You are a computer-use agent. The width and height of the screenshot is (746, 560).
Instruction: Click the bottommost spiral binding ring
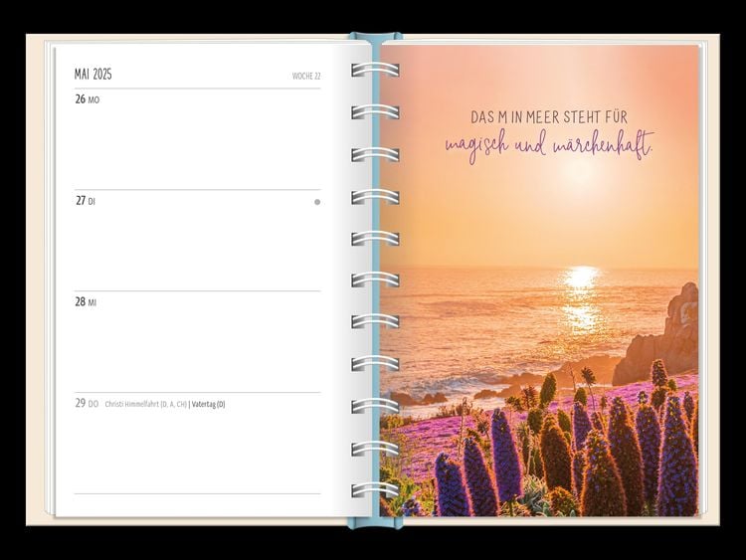[x=375, y=490]
